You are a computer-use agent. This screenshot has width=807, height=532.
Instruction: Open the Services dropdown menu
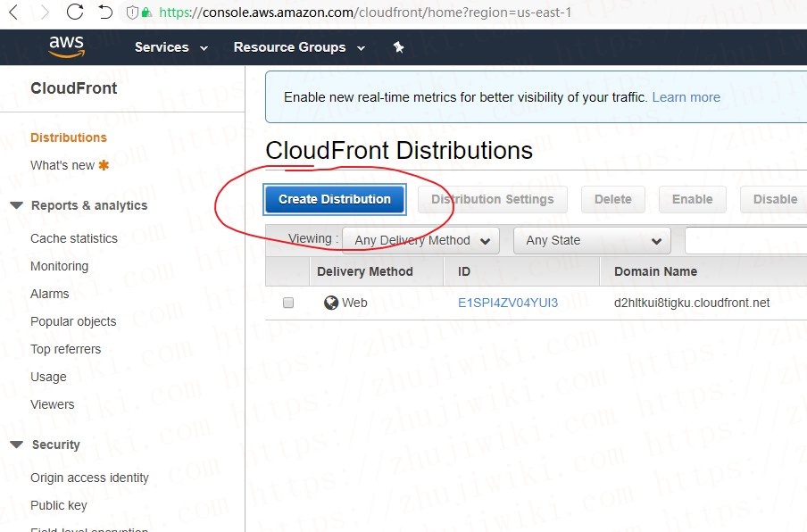click(171, 47)
